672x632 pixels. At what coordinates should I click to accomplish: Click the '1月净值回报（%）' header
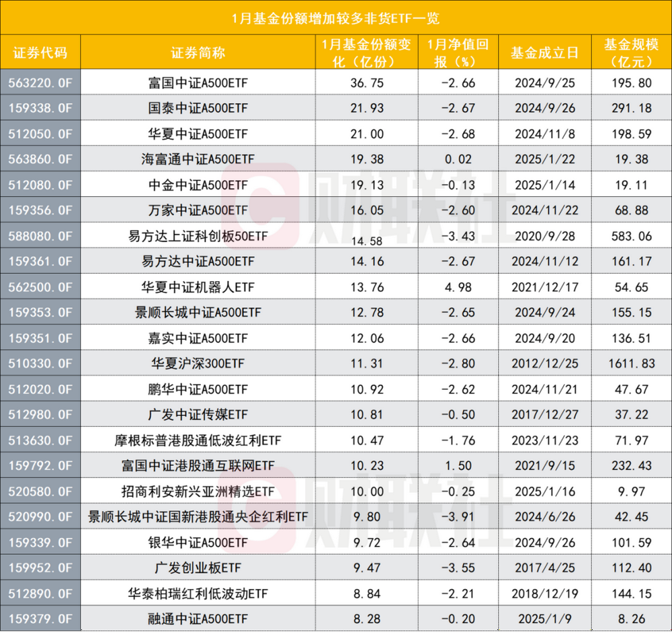[x=458, y=52]
